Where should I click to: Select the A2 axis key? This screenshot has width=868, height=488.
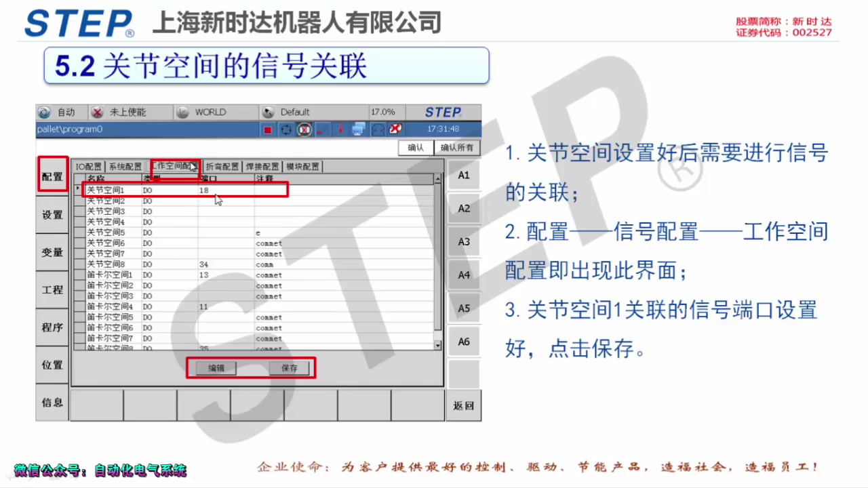(x=464, y=209)
